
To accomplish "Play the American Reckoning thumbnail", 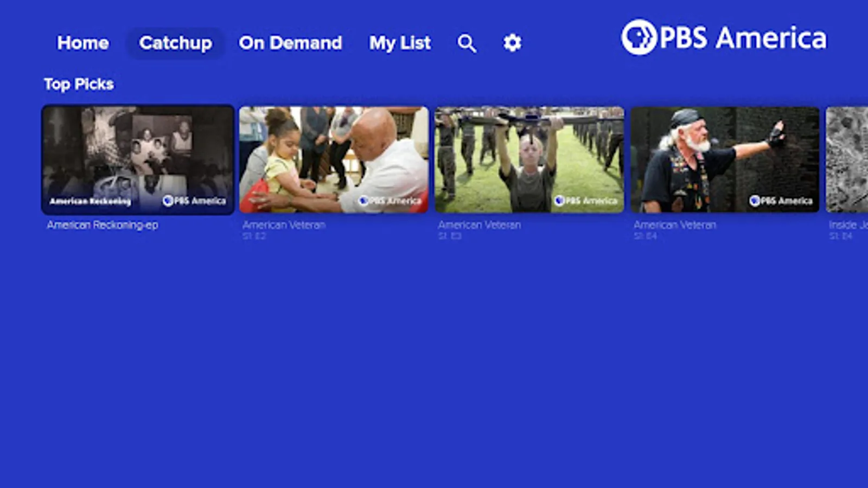I will 138,160.
